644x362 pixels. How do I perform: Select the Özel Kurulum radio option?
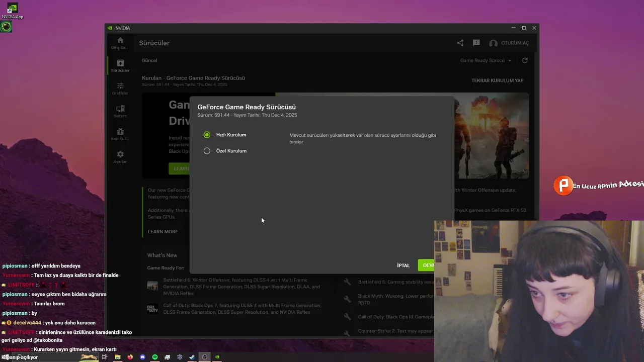pos(207,151)
